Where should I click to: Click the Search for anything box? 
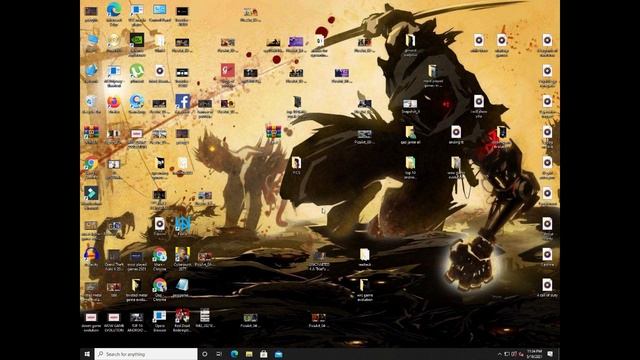point(146,354)
